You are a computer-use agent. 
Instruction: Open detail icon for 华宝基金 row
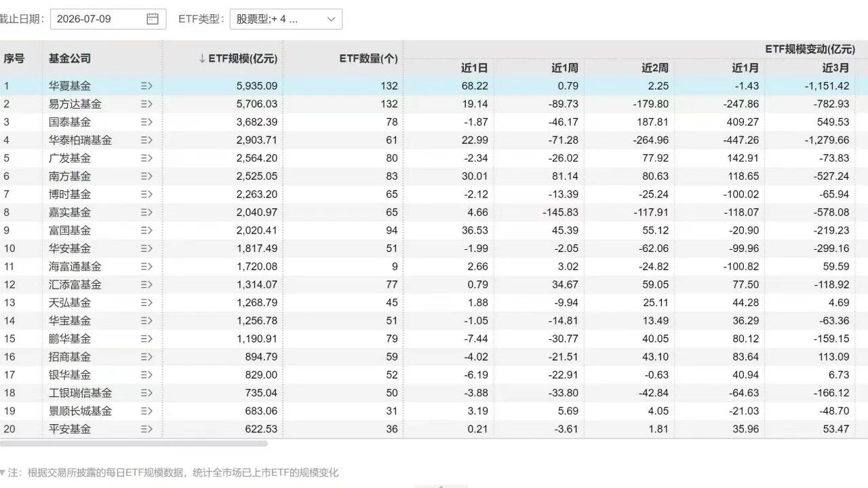(146, 320)
